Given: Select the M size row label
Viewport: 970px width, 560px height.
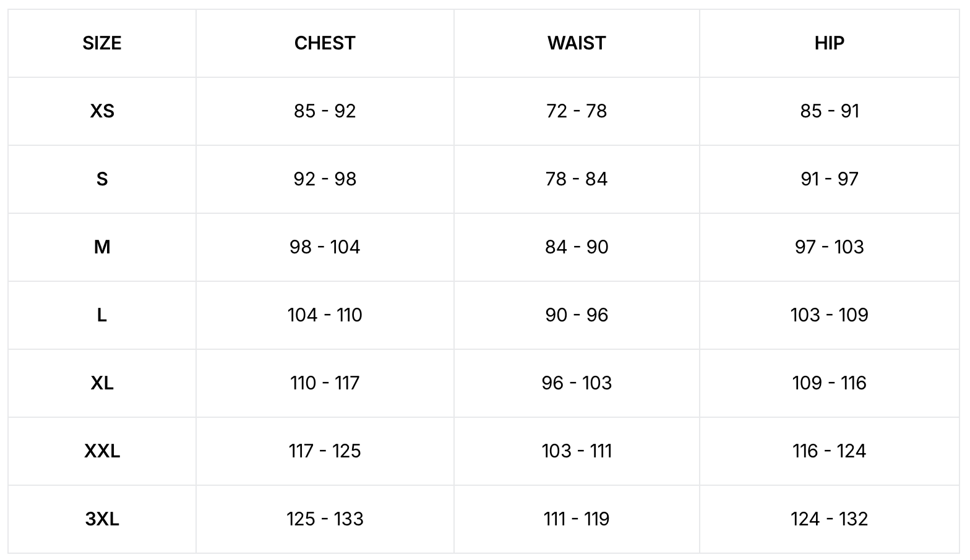Looking at the screenshot, I should click(102, 247).
